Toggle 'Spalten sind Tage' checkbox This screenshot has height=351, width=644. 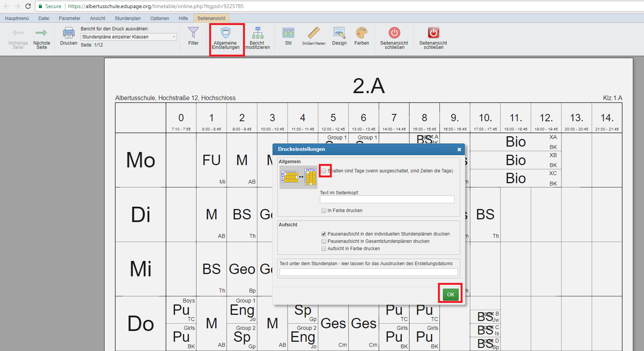click(x=324, y=171)
